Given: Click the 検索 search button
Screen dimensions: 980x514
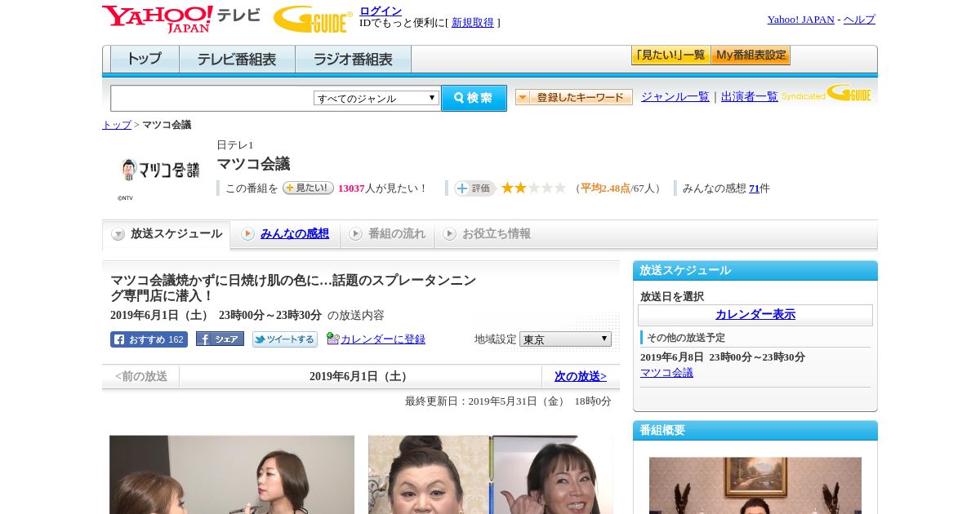Looking at the screenshot, I should pos(474,98).
